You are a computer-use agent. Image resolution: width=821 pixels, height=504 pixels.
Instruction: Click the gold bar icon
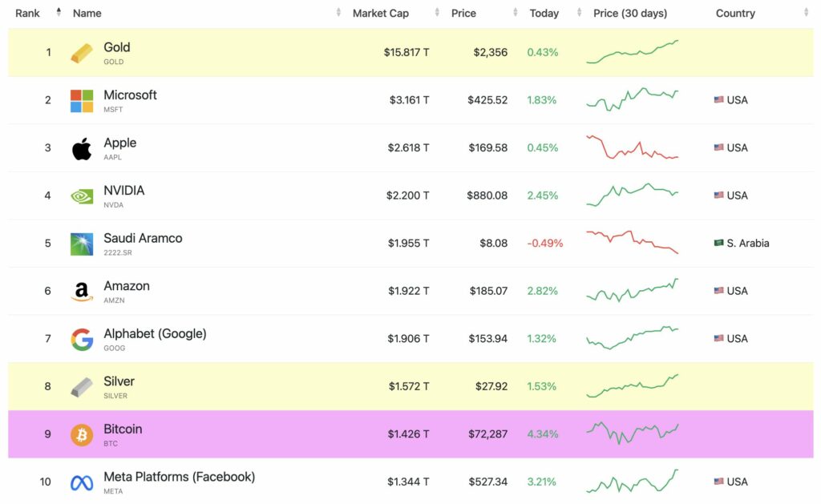pyautogui.click(x=83, y=52)
